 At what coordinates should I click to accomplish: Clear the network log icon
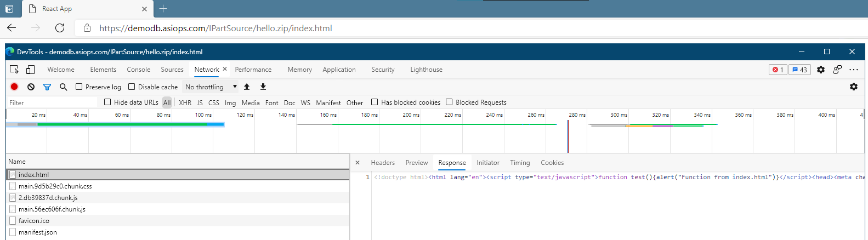tap(31, 87)
